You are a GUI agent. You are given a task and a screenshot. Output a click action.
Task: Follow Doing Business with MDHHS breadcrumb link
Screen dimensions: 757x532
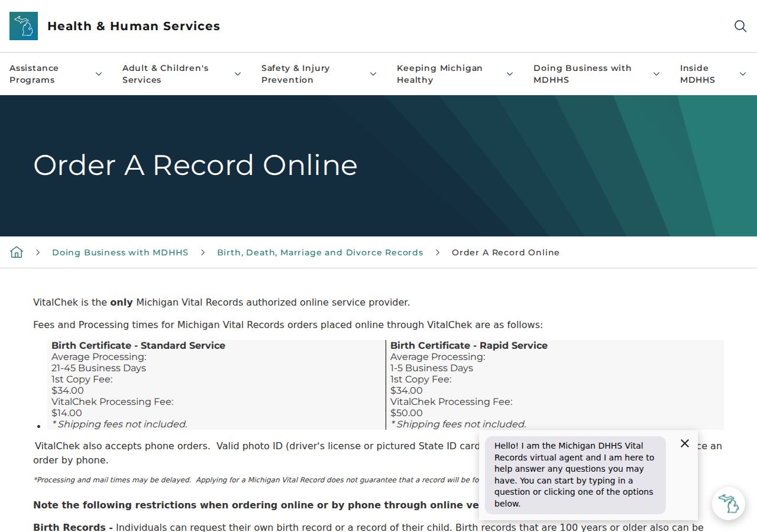[120, 252]
